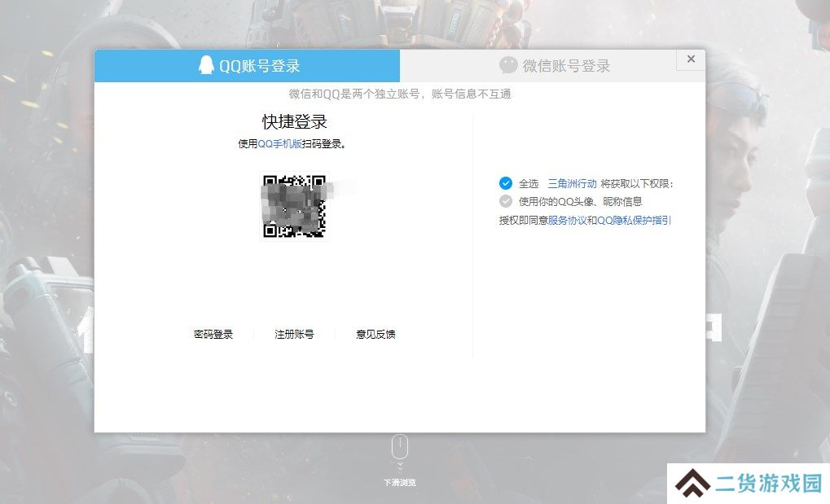
Task: Click the 下滑浏览 text
Action: click(x=400, y=483)
